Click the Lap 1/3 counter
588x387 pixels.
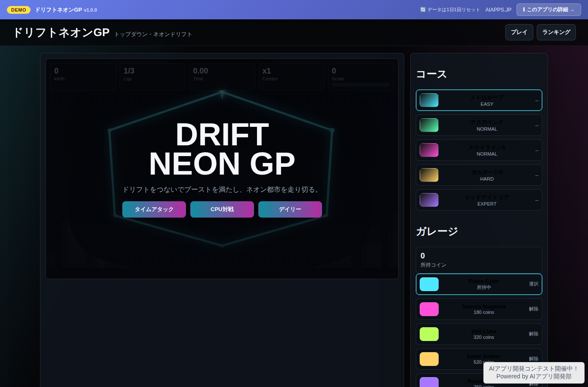point(152,77)
